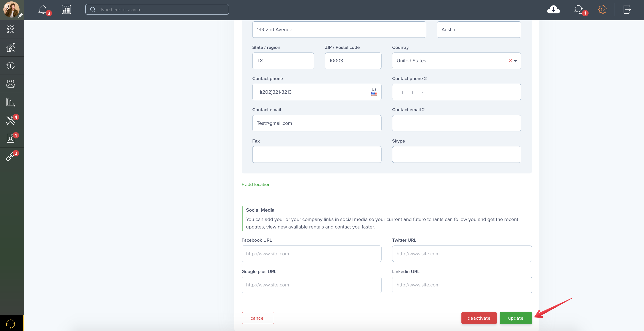Click the Fax field
Screen dimensions: 644x331
coord(317,154)
